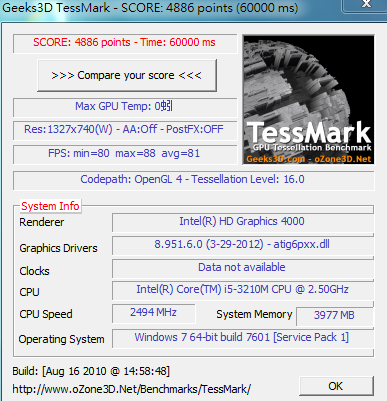Click the TessMark logo image
The image size is (387, 401).
coord(308,100)
